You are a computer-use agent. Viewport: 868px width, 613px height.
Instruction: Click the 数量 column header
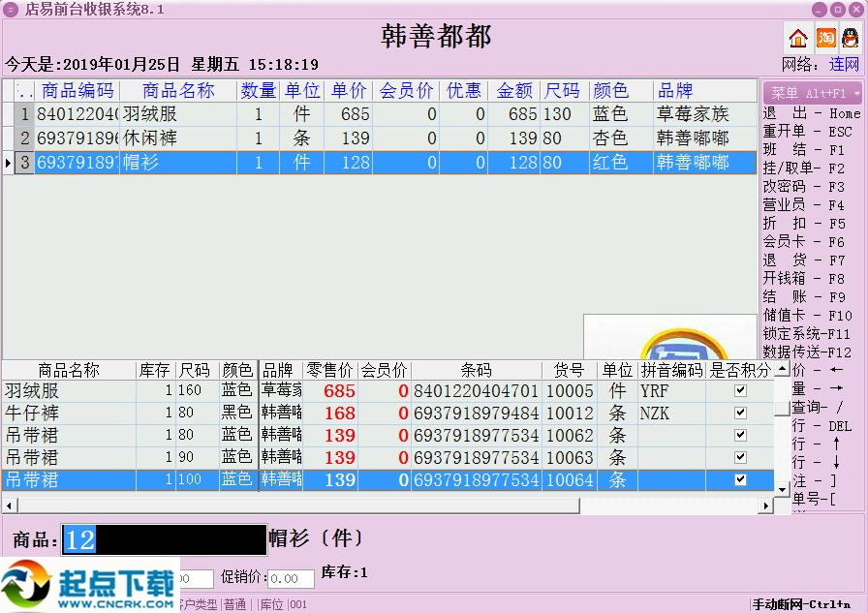tap(258, 90)
